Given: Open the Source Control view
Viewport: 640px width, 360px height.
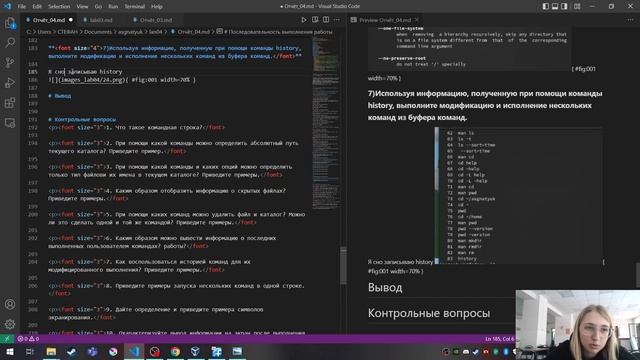Looking at the screenshot, I should 10,62.
